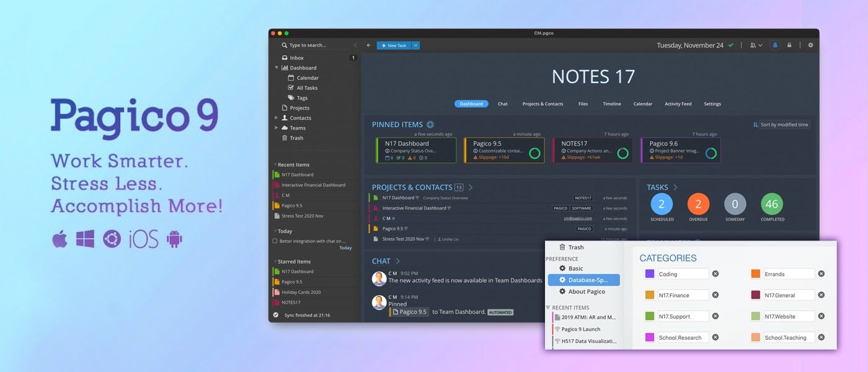This screenshot has width=868, height=372.
Task: Click the Someday tasks circle
Action: point(735,204)
